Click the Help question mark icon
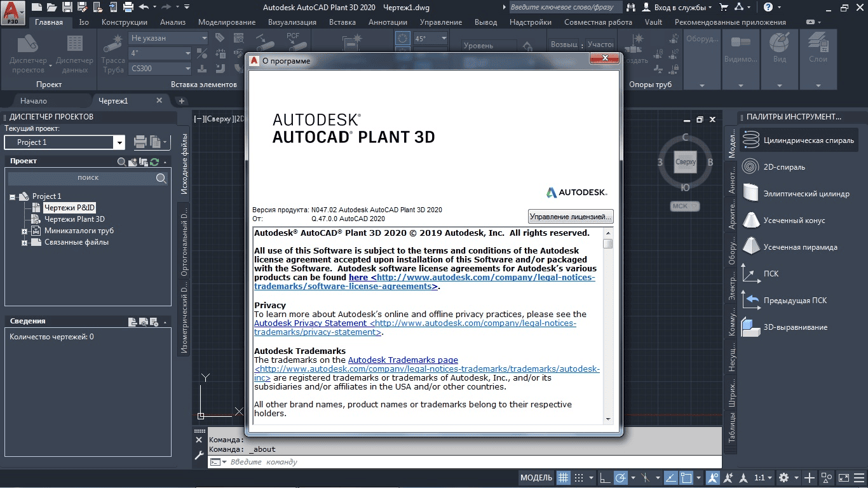 pos(769,8)
